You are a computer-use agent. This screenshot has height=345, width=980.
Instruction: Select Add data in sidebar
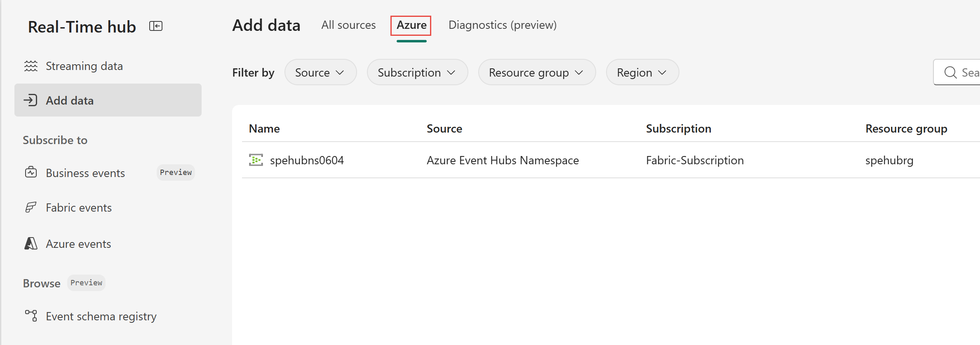(108, 100)
